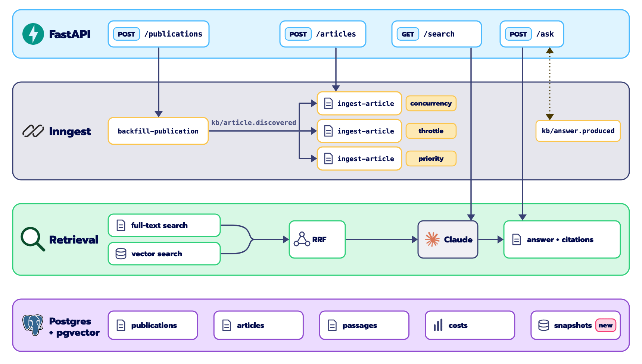642x364 pixels.
Task: Click the Claude label
Action: 458,239
